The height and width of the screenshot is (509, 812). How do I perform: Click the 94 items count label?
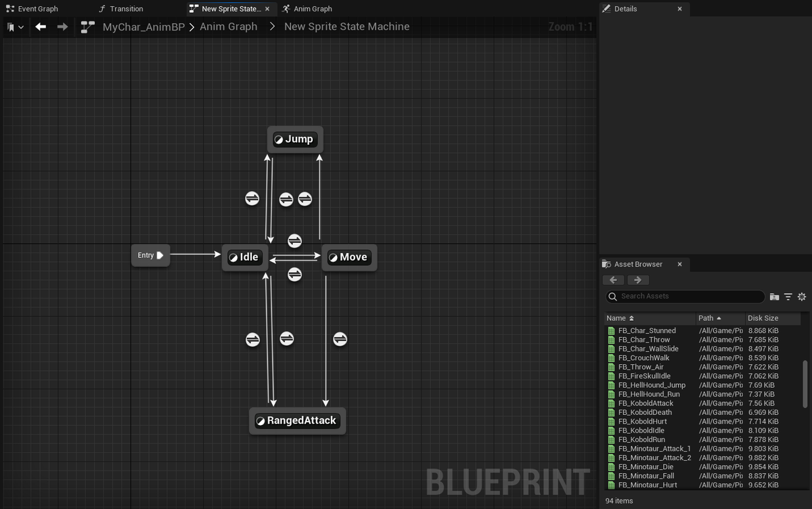[x=619, y=501]
